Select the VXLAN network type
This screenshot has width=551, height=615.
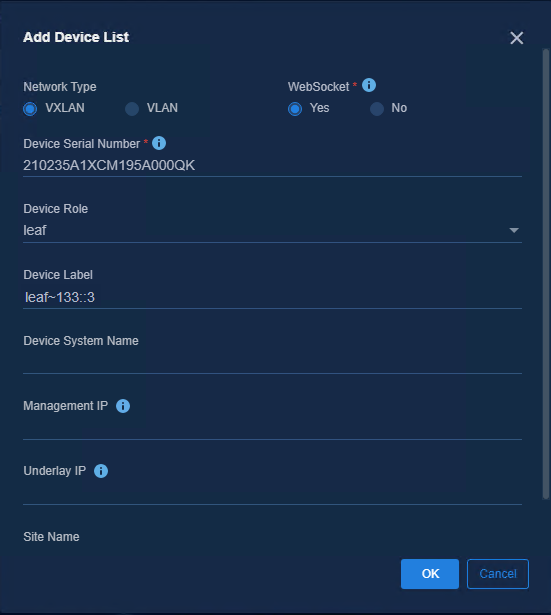(30, 109)
